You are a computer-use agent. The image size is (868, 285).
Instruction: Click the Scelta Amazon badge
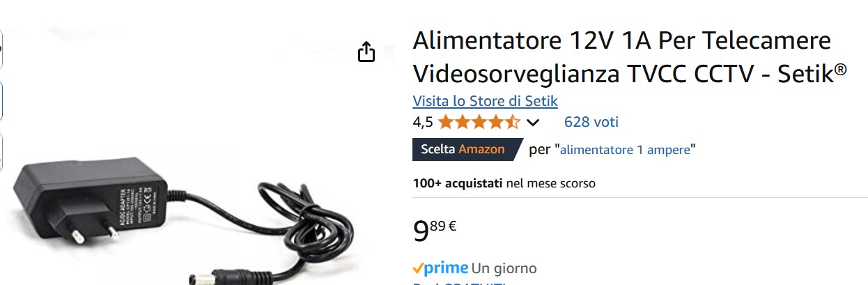466,149
